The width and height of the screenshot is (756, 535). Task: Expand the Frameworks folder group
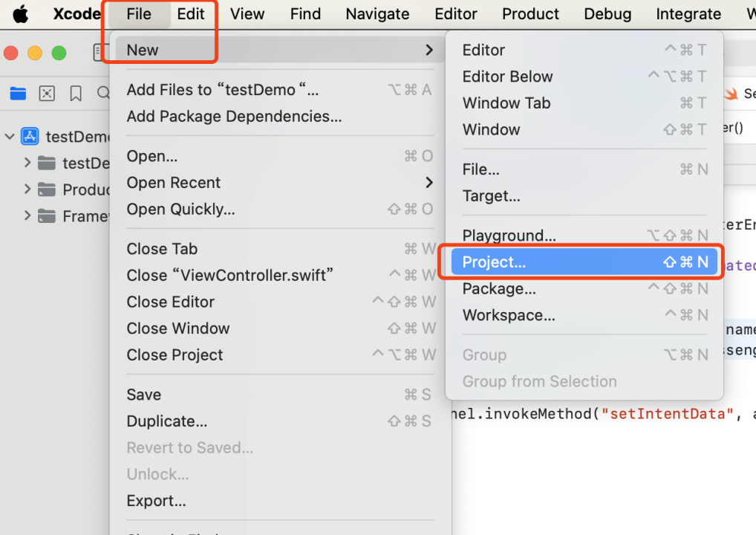coord(27,216)
